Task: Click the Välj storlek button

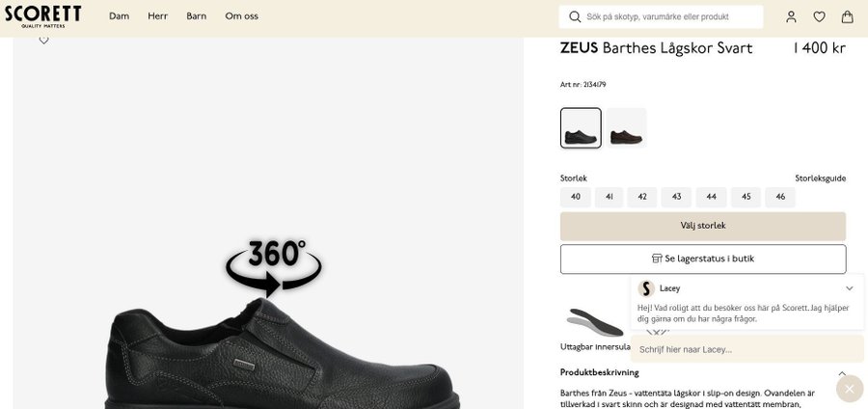Action: (702, 226)
